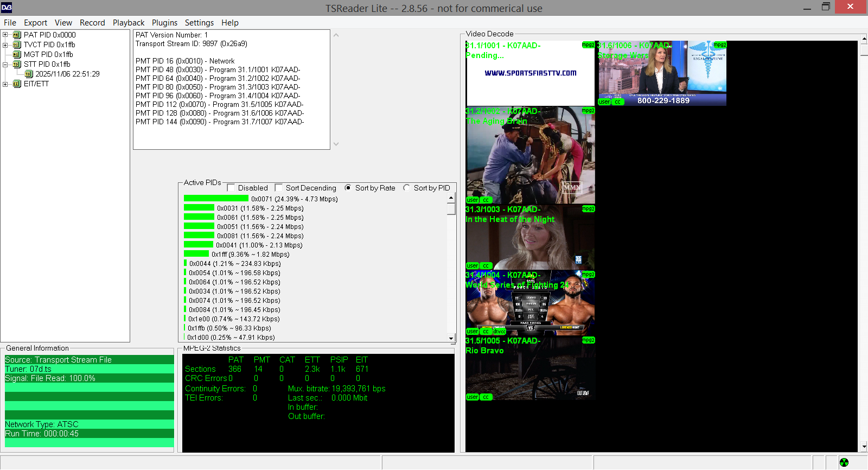
Task: Click the PAT PID 0x0000 table icon
Action: pyautogui.click(x=17, y=35)
